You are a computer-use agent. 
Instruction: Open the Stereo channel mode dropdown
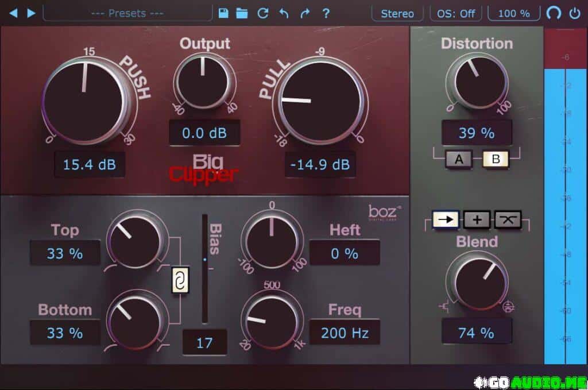397,14
